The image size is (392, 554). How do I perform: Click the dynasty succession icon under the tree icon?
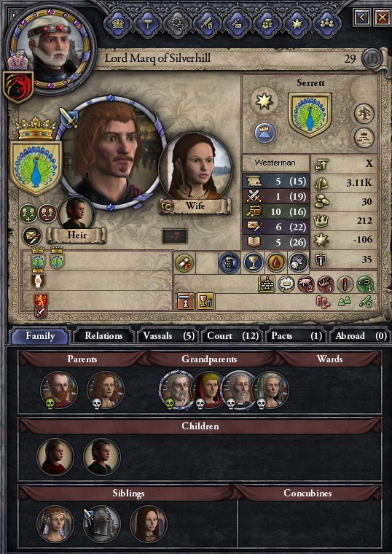point(364,138)
